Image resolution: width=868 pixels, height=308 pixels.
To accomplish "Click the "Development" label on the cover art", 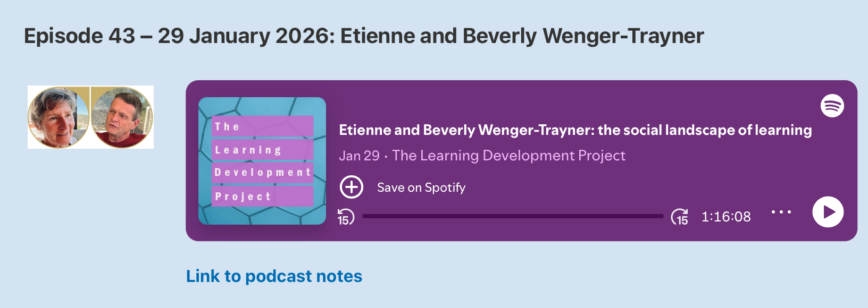I will [262, 173].
